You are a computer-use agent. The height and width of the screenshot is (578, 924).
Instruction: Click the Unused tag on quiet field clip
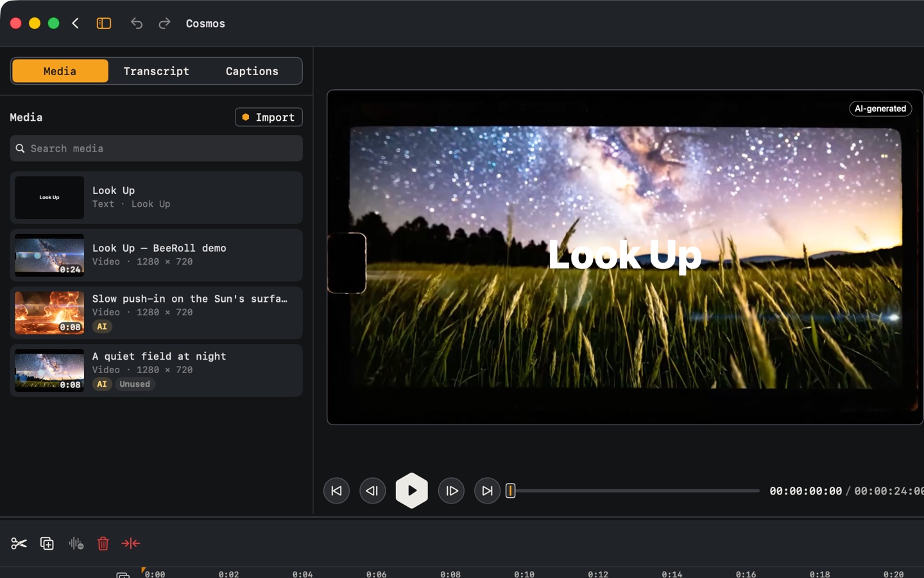point(135,384)
